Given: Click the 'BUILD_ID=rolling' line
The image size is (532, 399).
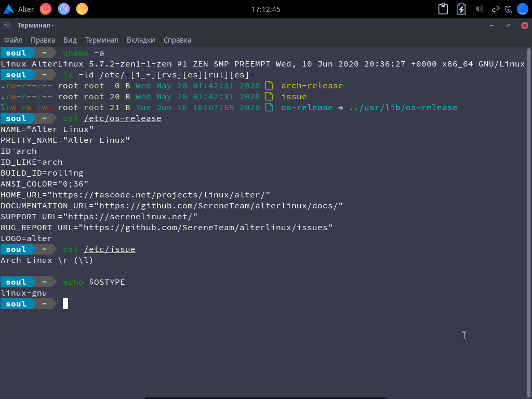Looking at the screenshot, I should tap(42, 172).
